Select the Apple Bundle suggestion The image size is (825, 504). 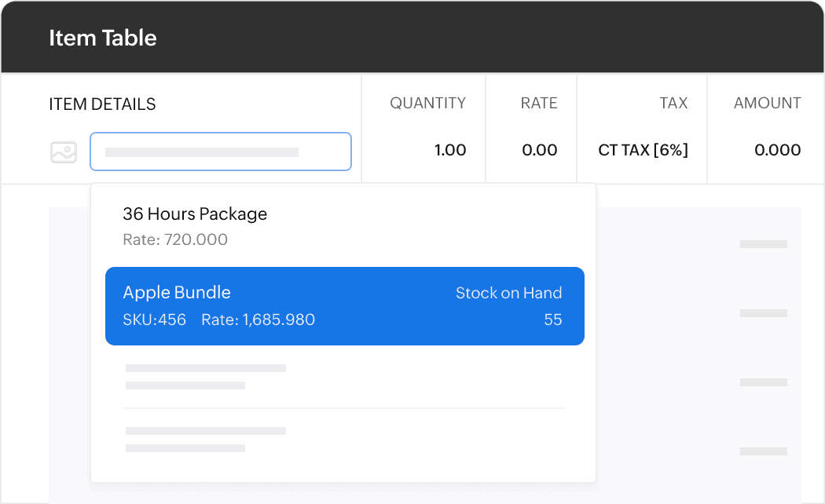tap(345, 305)
